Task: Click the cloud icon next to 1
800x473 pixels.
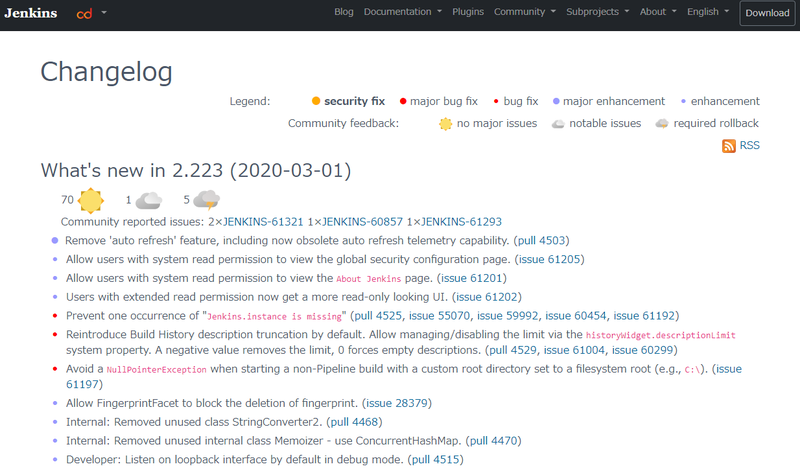Action: tap(149, 201)
